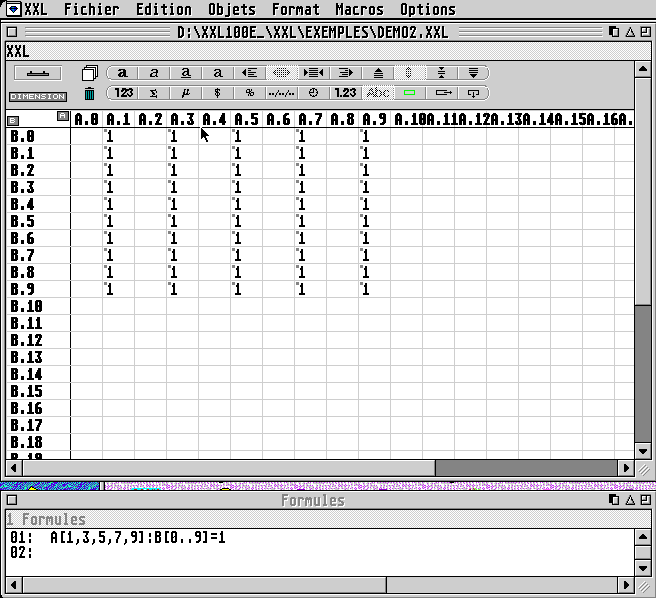The height and width of the screenshot is (598, 656).
Task: Apply underline text style from toolbar
Action: pos(186,73)
